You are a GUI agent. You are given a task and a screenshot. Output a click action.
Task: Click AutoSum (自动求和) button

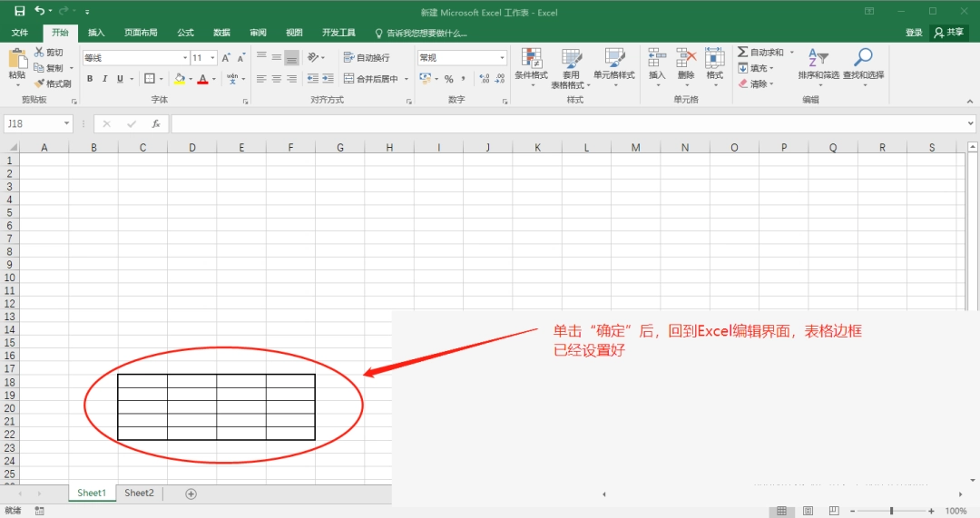760,53
